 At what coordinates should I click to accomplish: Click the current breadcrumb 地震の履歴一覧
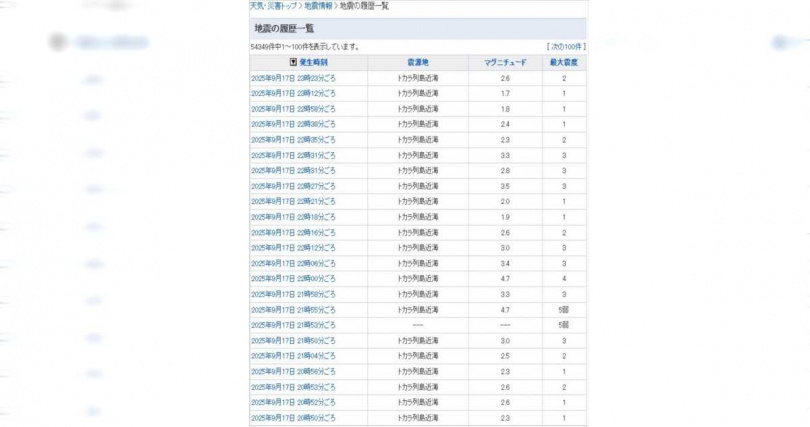[x=364, y=6]
